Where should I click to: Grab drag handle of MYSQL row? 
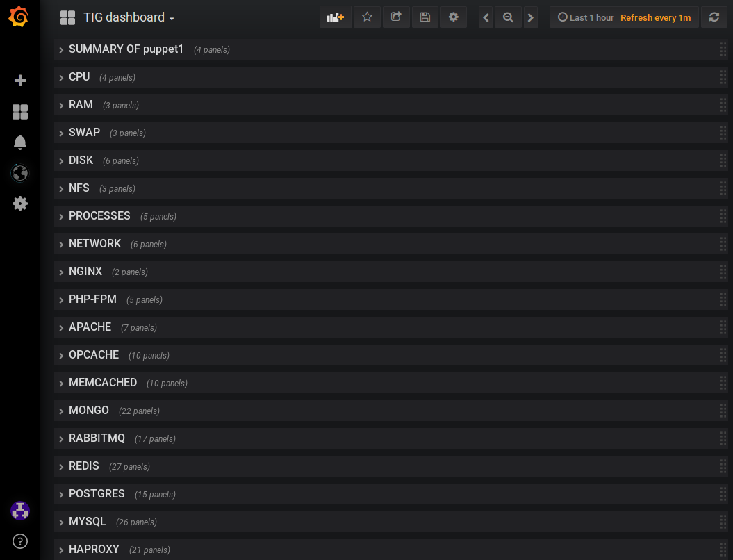coord(723,522)
